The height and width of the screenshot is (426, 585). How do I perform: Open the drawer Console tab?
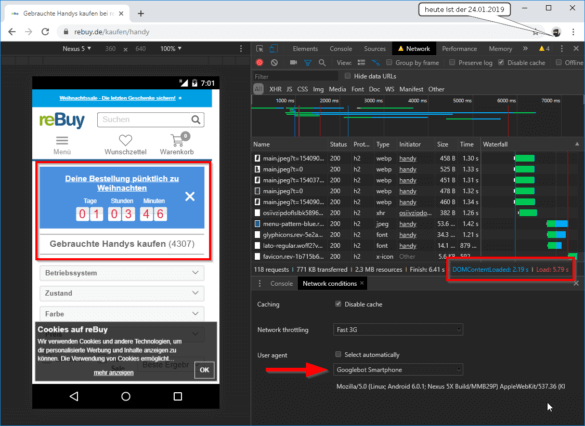tap(281, 284)
